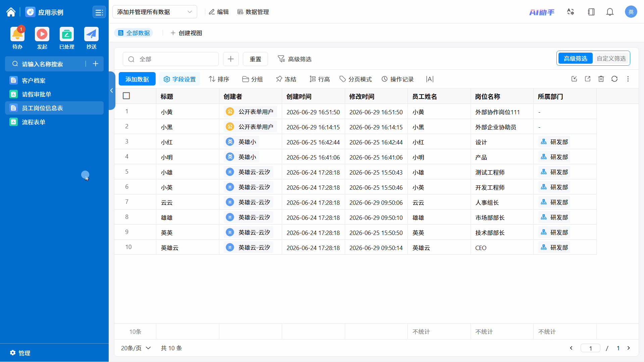This screenshot has height=362, width=644.
Task: Open 数据管理 in the top bar
Action: [253, 12]
